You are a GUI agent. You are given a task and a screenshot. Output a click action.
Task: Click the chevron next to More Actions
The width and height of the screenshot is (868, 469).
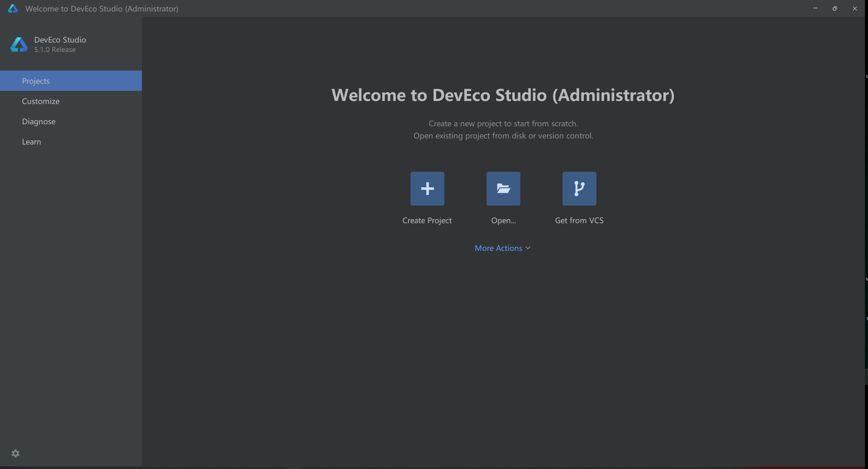528,248
